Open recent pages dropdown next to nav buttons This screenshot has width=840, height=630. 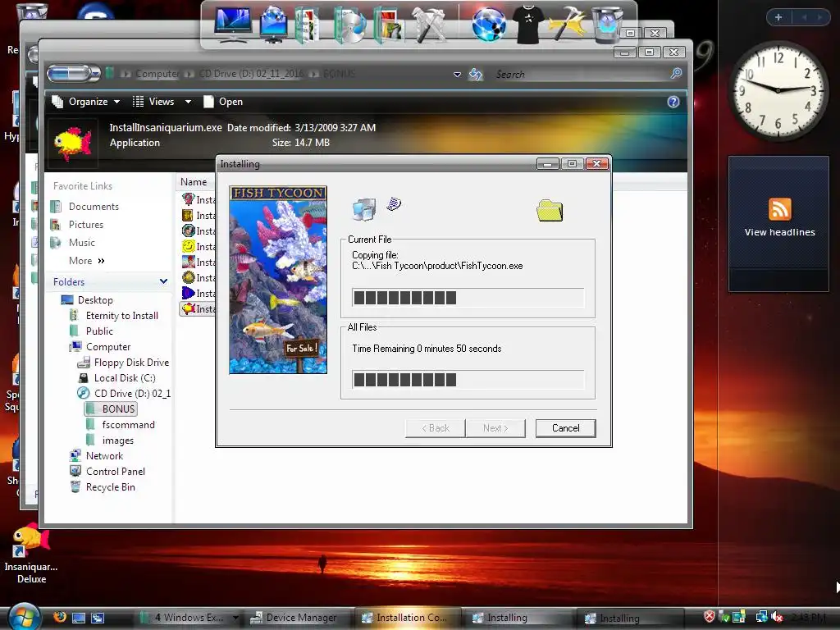click(95, 73)
